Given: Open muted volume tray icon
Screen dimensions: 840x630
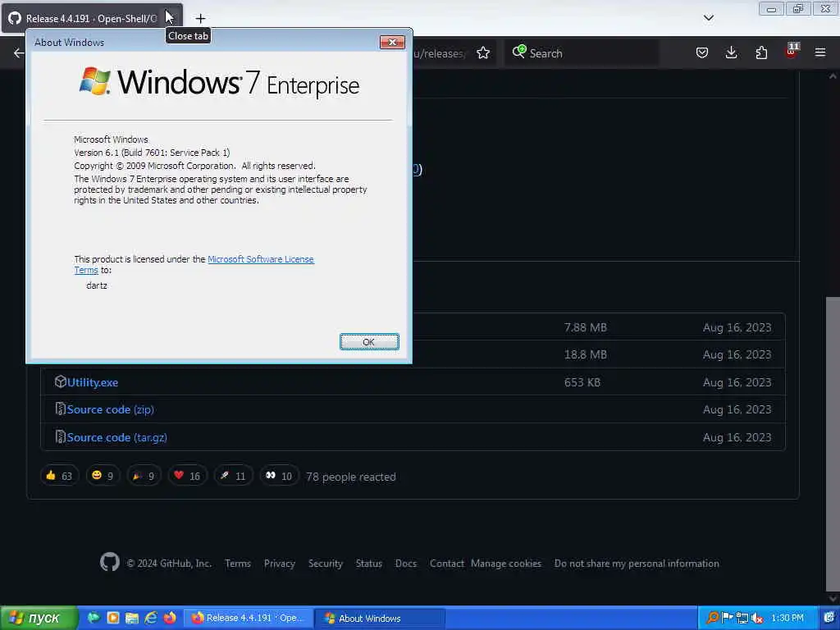Looking at the screenshot, I should tap(757, 619).
